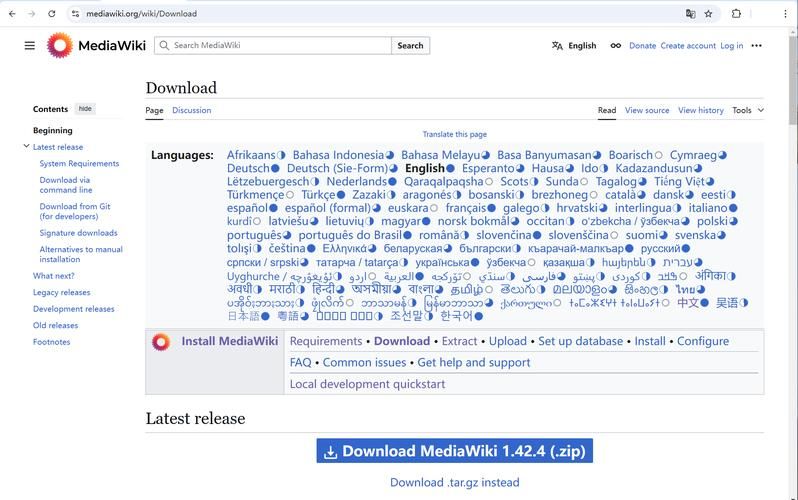Jump to Legacy releases section

(62, 292)
